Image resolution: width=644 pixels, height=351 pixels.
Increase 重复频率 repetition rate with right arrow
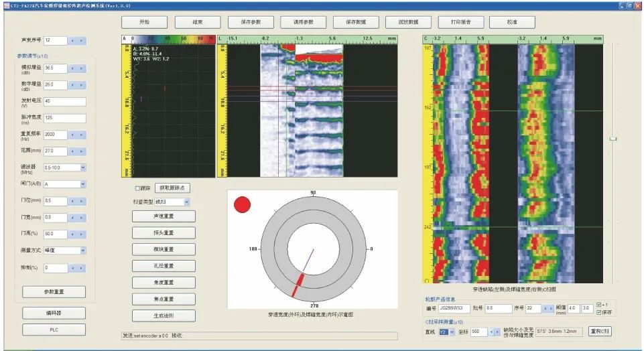pos(81,135)
